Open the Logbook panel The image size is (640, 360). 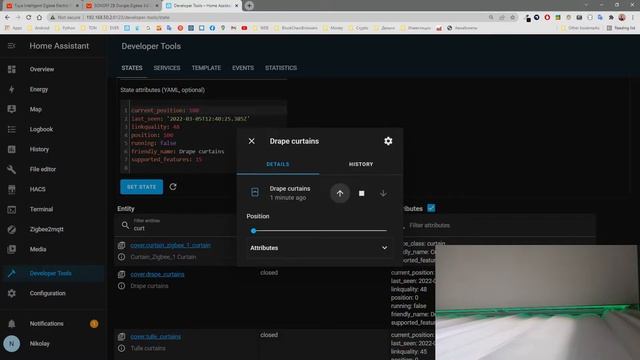[x=41, y=129]
